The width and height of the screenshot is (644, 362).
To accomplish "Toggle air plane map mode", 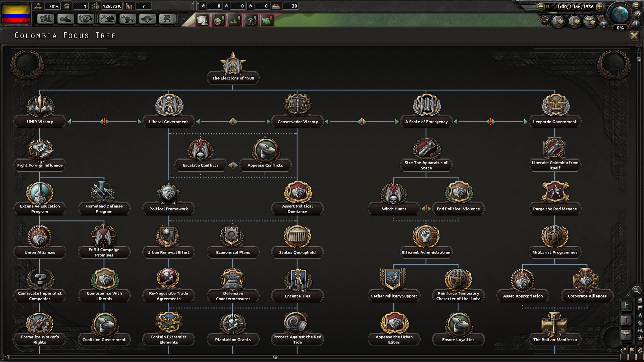I will [x=626, y=335].
